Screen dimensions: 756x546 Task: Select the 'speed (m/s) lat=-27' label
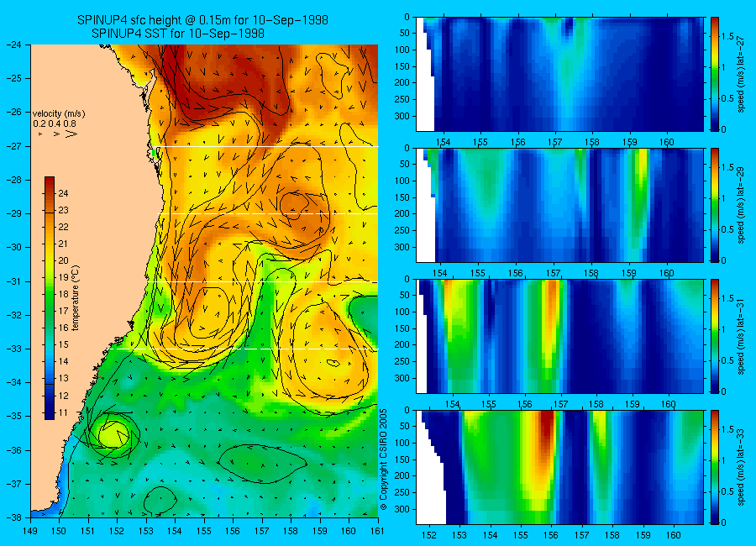point(742,74)
